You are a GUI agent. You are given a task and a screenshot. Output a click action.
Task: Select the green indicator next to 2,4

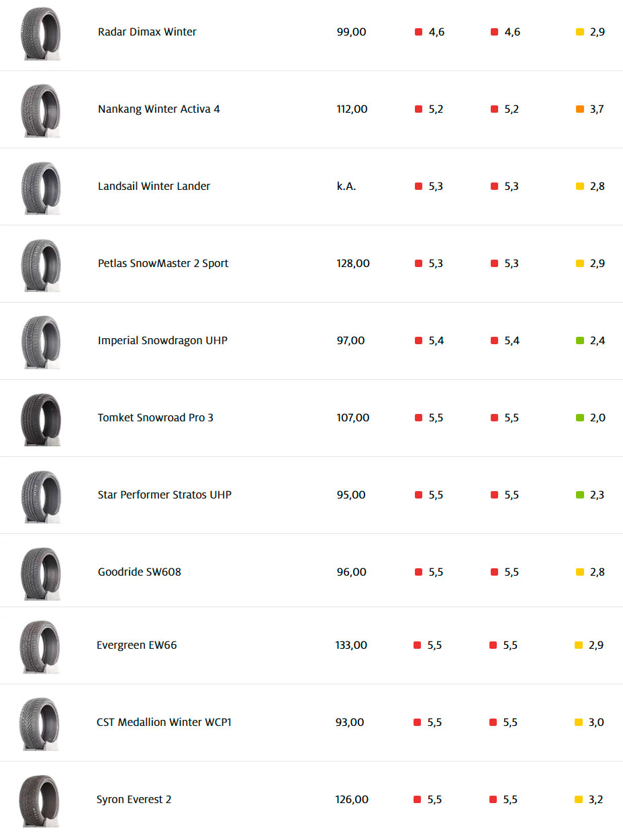pyautogui.click(x=580, y=341)
